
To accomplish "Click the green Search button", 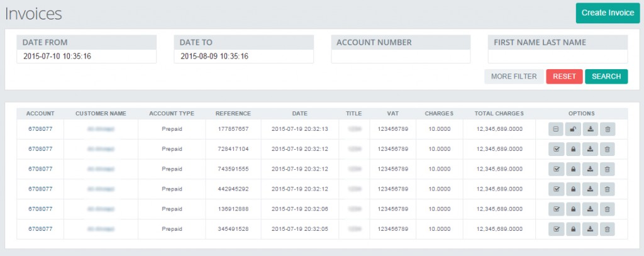I will [x=606, y=77].
